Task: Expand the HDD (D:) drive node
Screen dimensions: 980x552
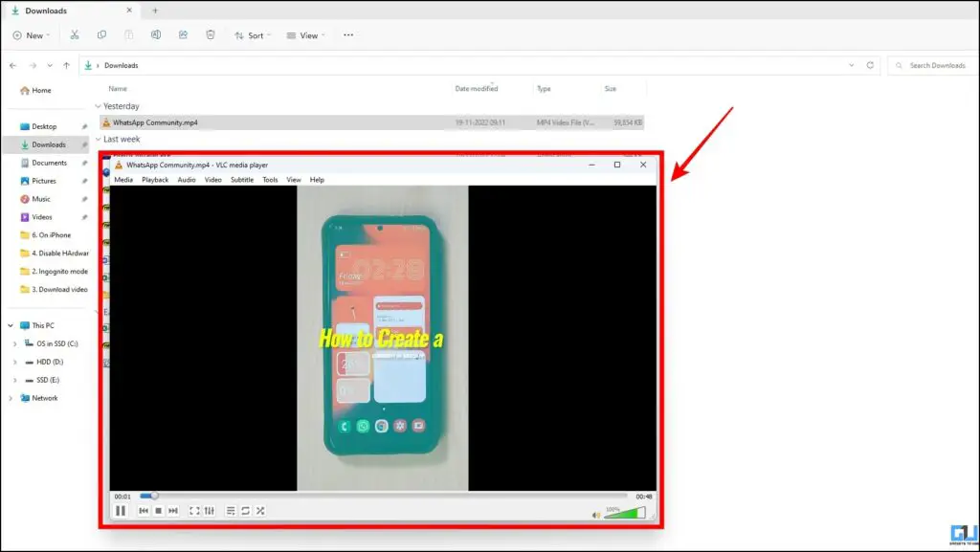Action: click(x=15, y=363)
